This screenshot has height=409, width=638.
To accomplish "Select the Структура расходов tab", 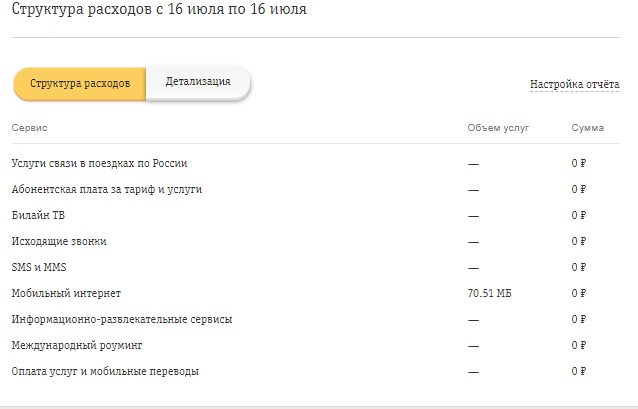I will point(80,84).
